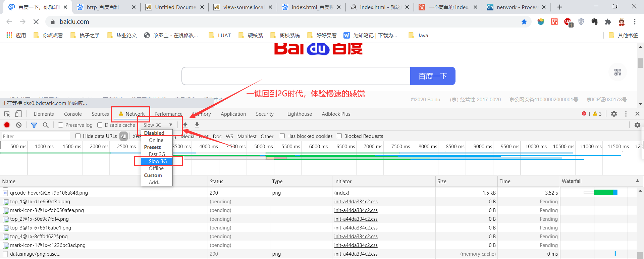The height and width of the screenshot is (259, 644).
Task: Click the network Filter text field
Action: pos(36,136)
